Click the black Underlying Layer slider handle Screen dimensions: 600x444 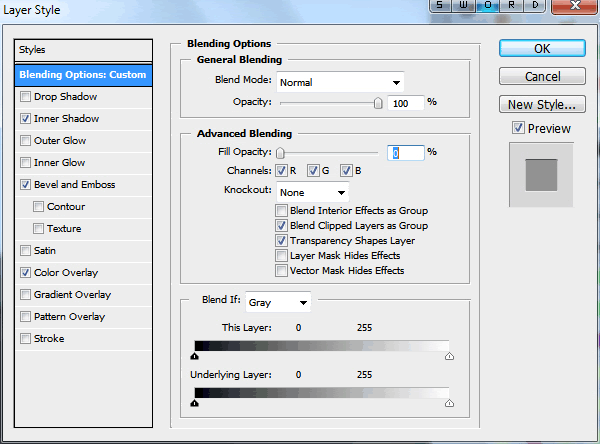[194, 404]
